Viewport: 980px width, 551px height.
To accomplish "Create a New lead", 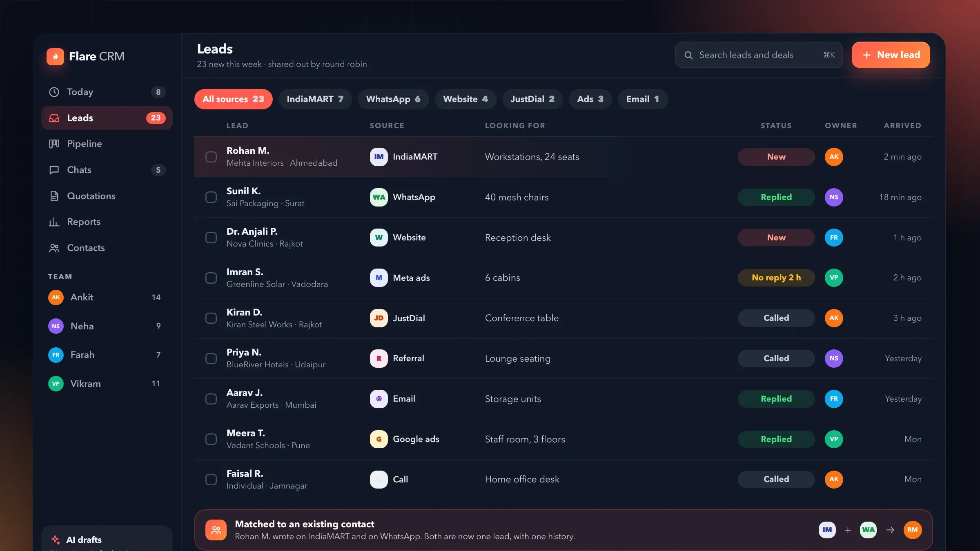I will tap(891, 55).
